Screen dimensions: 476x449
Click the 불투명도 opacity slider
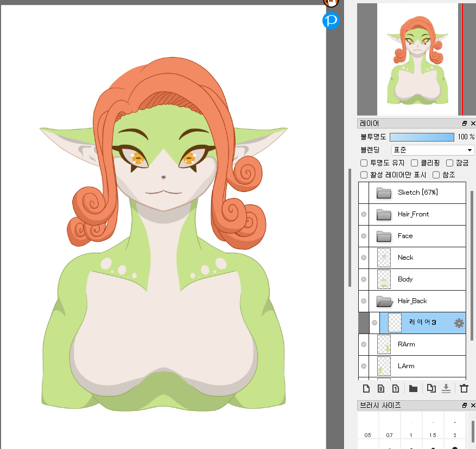point(422,137)
